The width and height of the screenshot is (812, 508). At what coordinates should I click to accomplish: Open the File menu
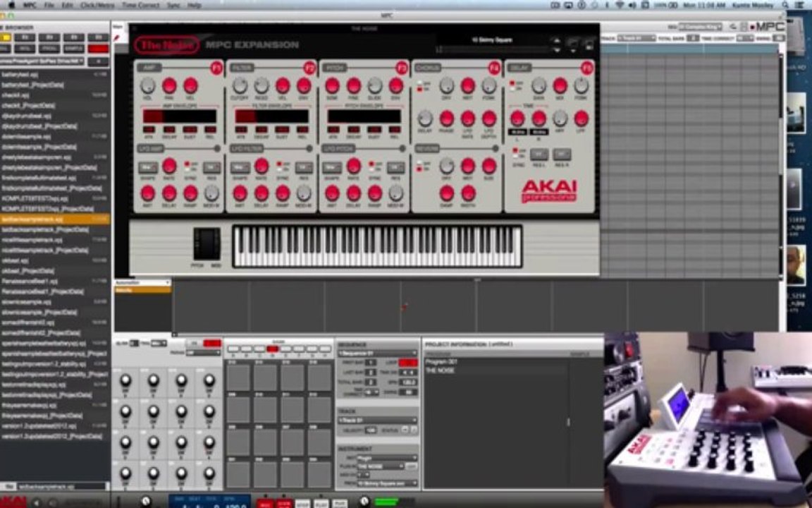click(49, 5)
